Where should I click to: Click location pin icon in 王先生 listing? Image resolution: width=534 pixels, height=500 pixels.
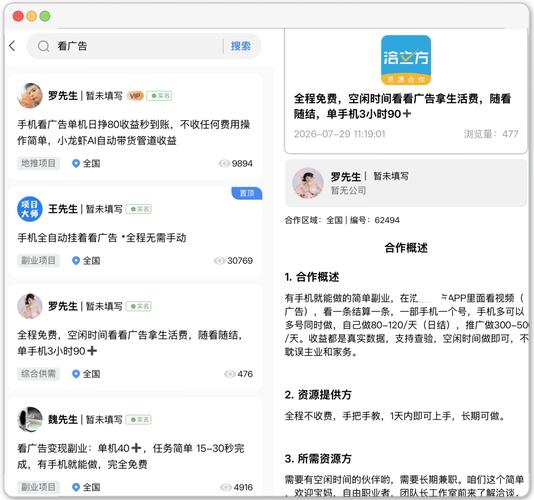(x=76, y=261)
